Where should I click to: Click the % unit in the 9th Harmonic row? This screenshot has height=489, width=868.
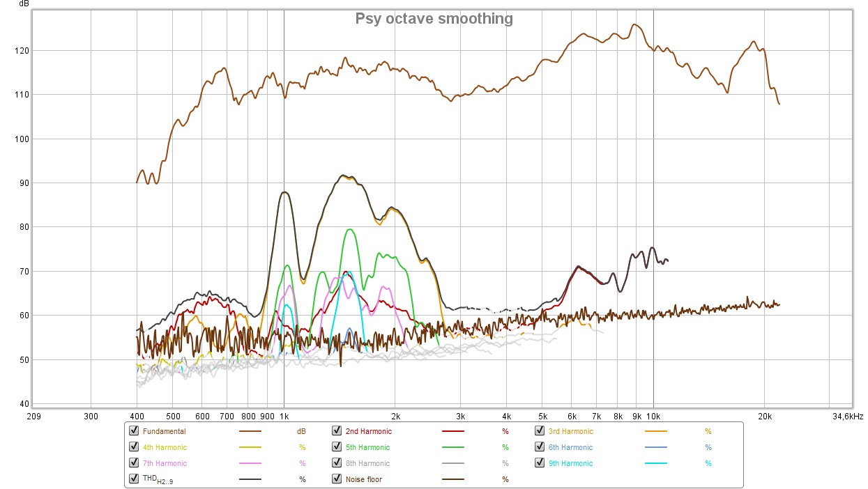coord(708,464)
